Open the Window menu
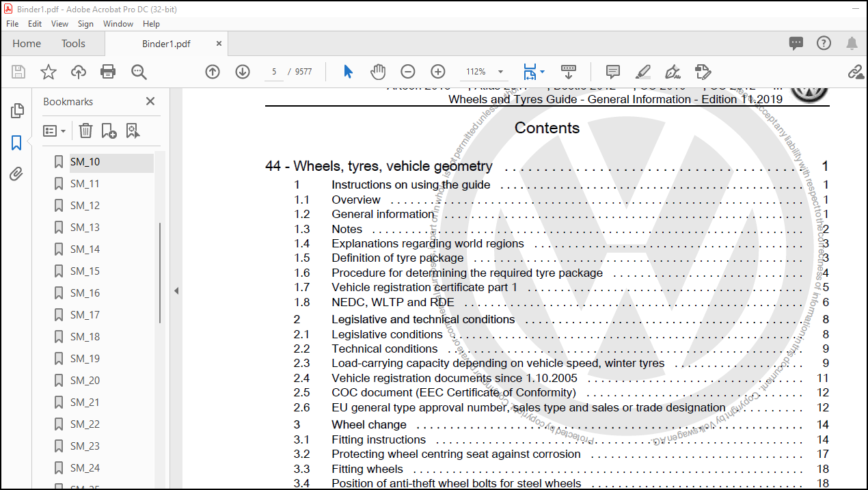 118,23
